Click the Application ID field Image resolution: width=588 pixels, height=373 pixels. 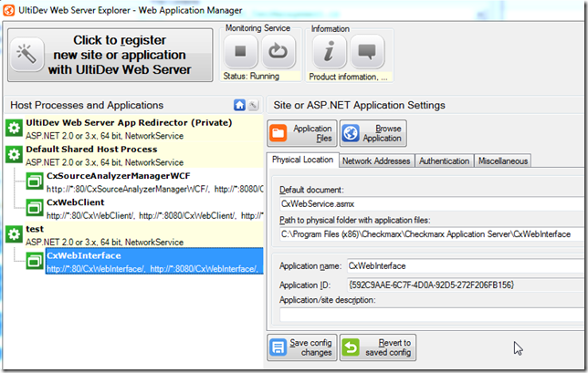[465, 285]
